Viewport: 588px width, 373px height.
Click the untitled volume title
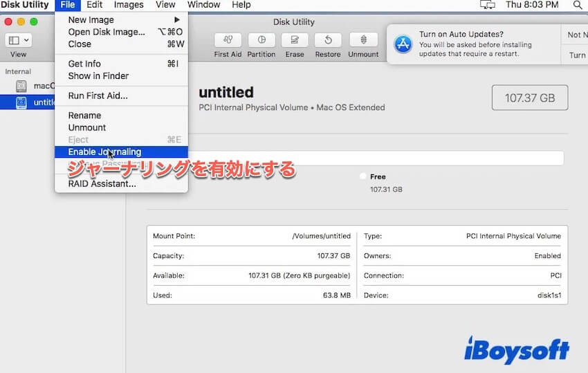(226, 92)
